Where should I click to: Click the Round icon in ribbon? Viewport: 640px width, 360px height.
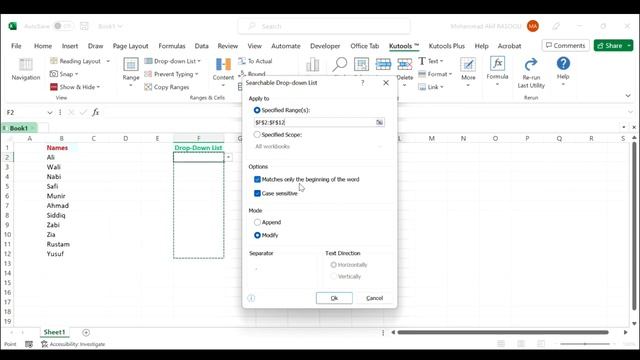point(242,74)
